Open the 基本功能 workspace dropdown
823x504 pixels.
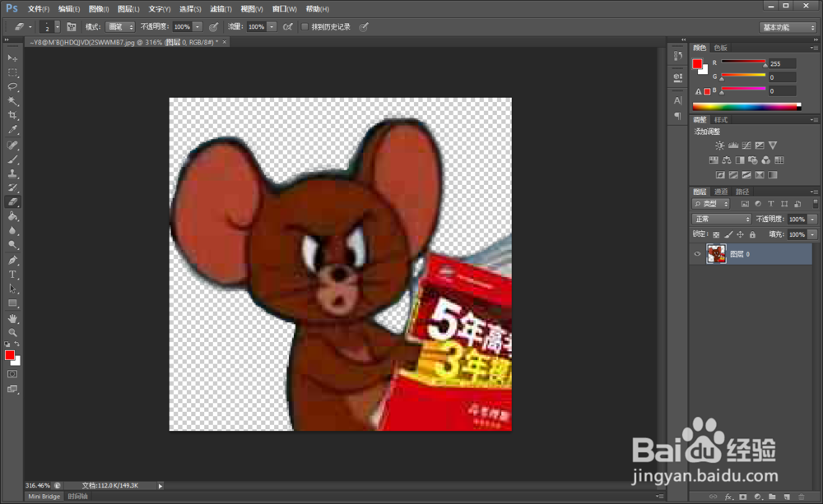[x=788, y=27]
